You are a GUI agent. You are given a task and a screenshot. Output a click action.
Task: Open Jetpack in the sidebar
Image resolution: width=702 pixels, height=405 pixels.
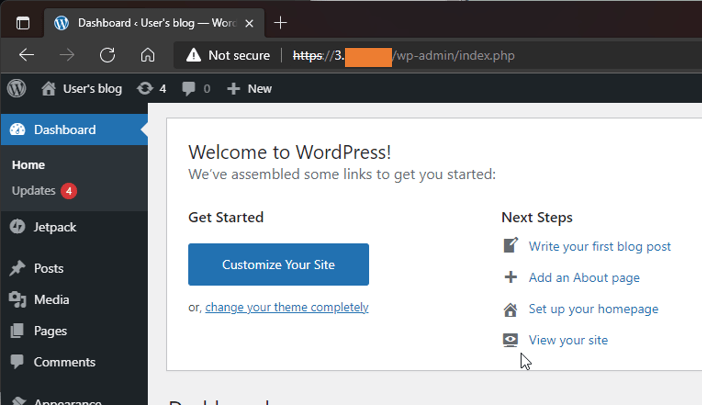(x=74, y=227)
